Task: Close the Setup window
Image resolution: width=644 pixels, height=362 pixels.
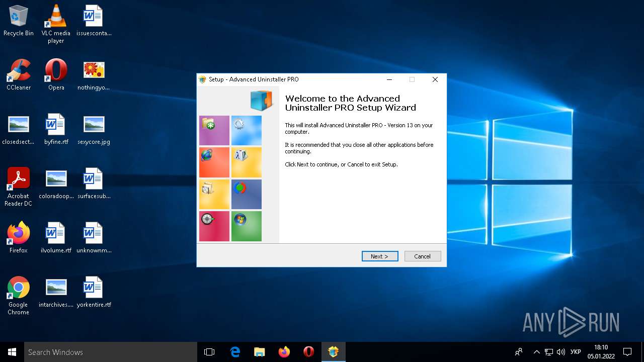Action: pyautogui.click(x=435, y=79)
